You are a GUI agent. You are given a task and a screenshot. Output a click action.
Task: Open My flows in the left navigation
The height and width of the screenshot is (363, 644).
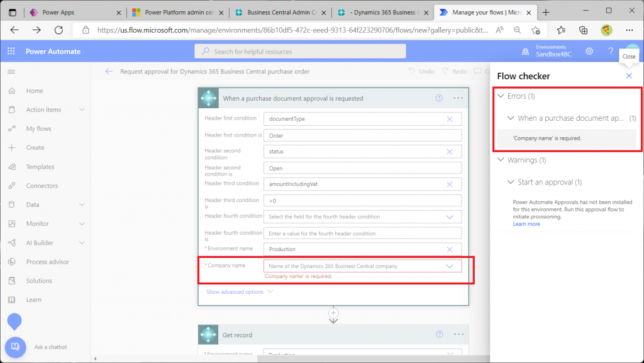[38, 128]
